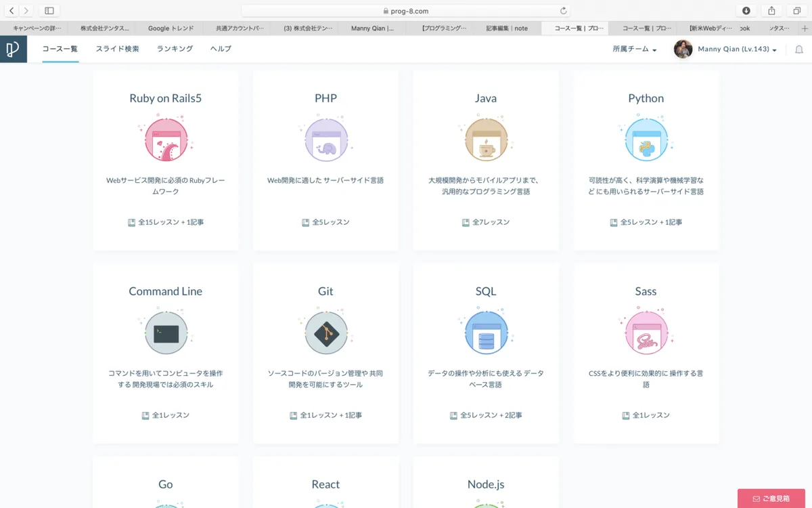Open the PHP course title
This screenshot has height=508, width=812.
[325, 98]
